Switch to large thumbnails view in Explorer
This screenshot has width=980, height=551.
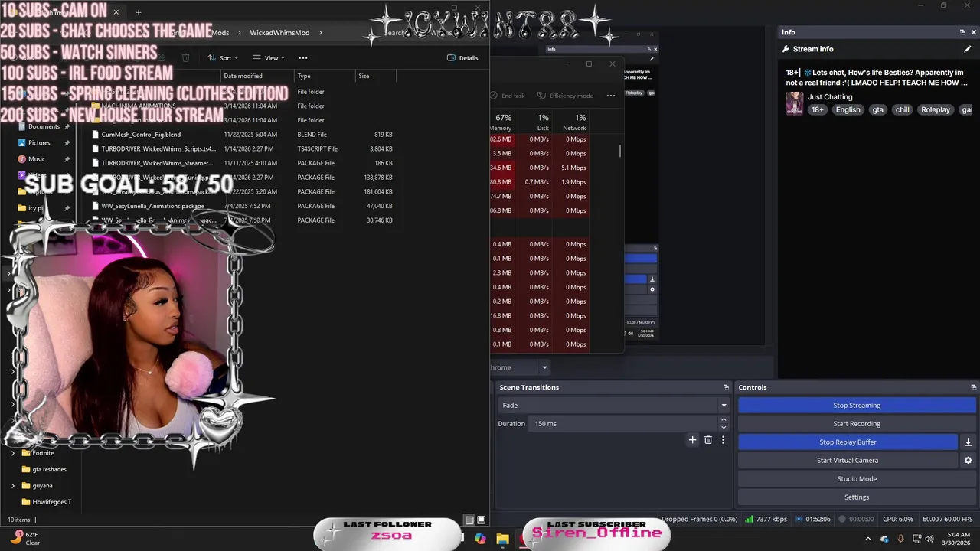[482, 520]
